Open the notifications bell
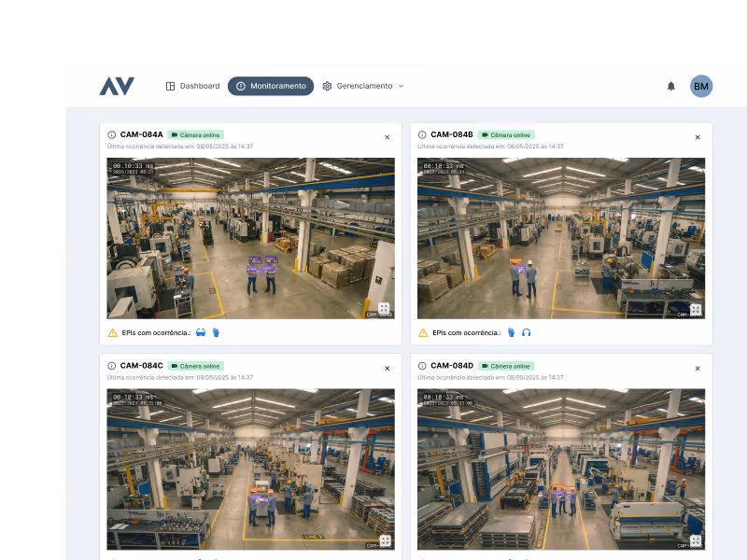Image resolution: width=747 pixels, height=560 pixels. pyautogui.click(x=670, y=86)
